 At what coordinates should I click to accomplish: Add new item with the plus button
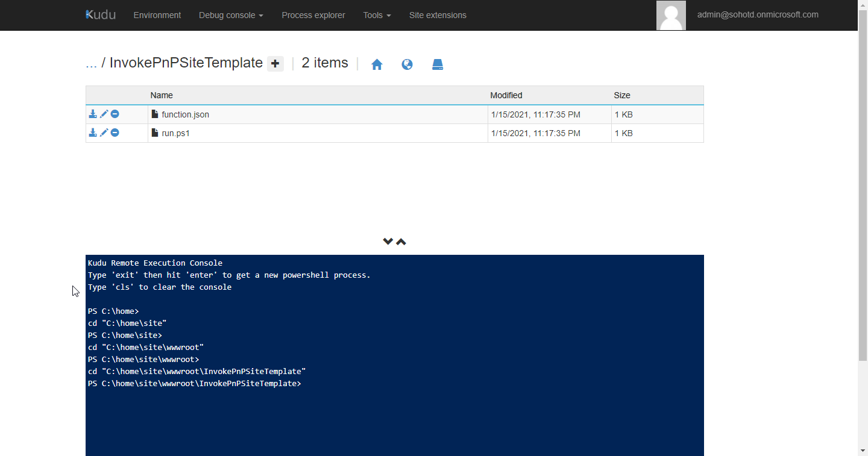(x=275, y=63)
